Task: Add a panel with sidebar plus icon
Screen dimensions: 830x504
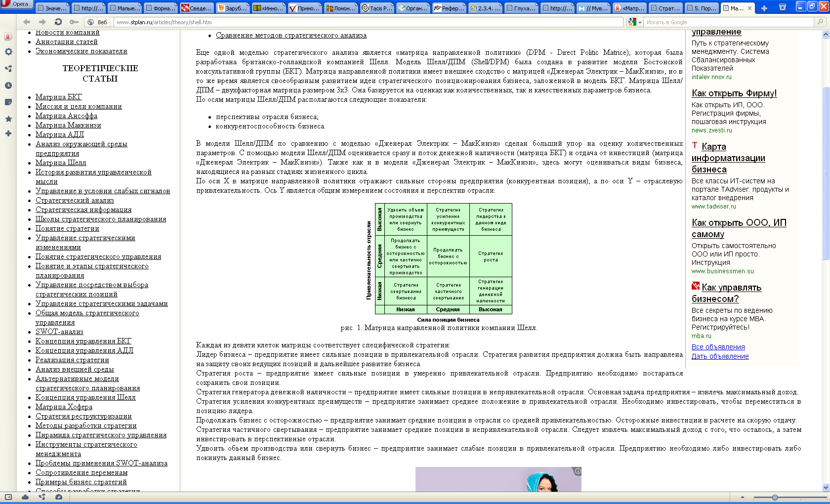Action: coord(8,133)
